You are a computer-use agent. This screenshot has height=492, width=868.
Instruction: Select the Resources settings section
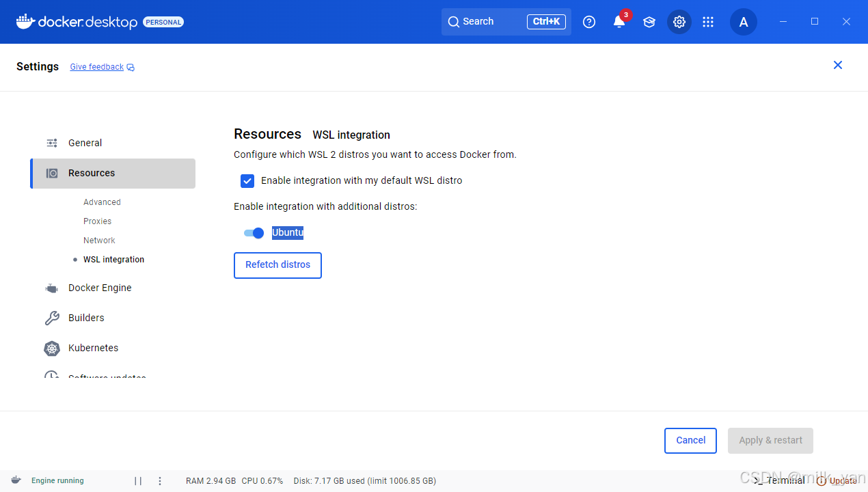pyautogui.click(x=113, y=174)
